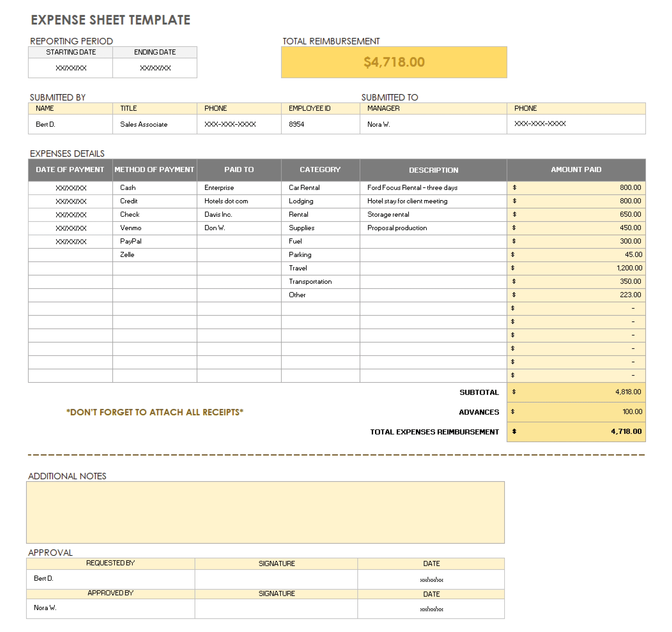
Task: Select the Total Reimbursement amount box
Action: click(x=394, y=62)
